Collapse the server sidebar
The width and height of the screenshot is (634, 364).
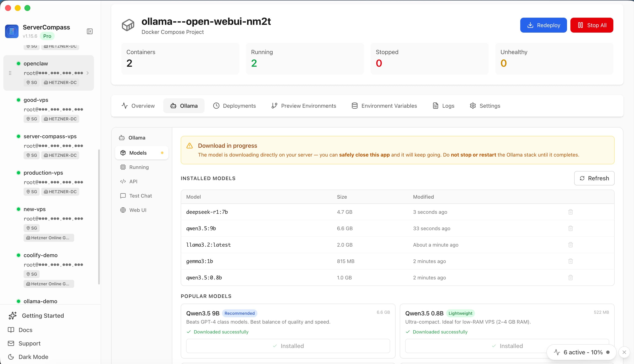coord(90,31)
